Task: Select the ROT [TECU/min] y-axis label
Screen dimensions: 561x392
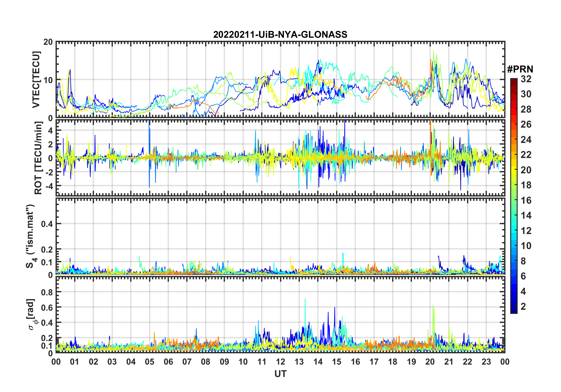Action: click(x=38, y=158)
